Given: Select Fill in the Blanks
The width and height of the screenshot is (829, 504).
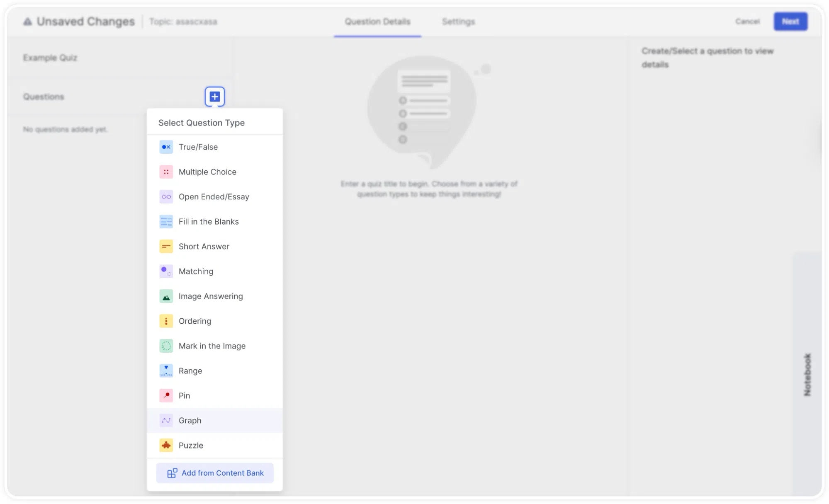Looking at the screenshot, I should [x=215, y=221].
